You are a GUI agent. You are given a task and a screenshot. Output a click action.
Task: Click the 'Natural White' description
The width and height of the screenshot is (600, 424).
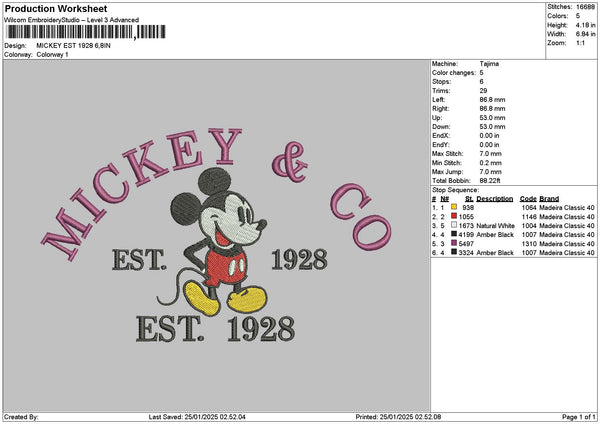point(496,226)
